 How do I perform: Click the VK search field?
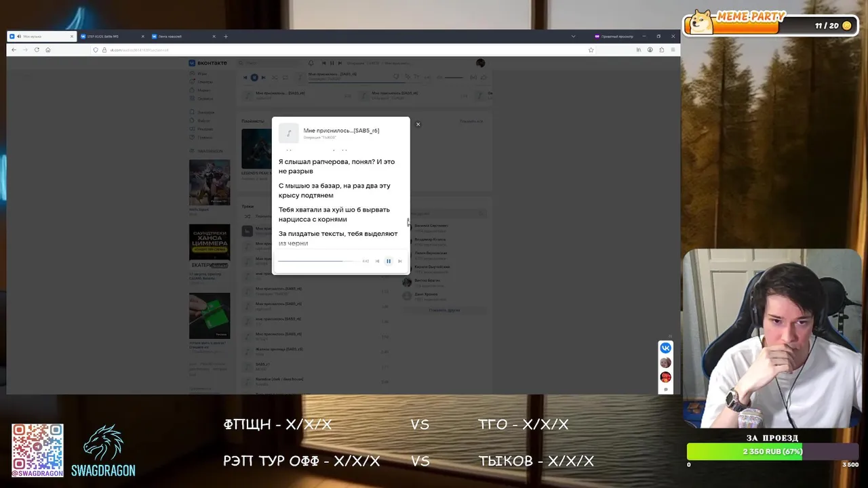click(270, 63)
